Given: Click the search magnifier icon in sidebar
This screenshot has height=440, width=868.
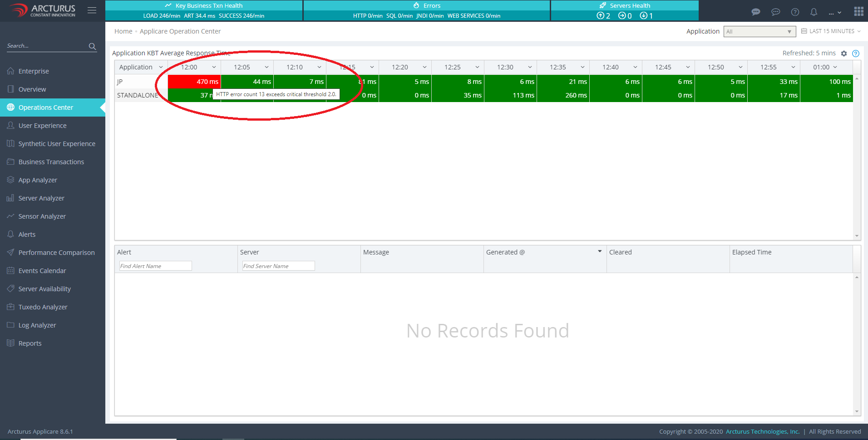Looking at the screenshot, I should [92, 46].
